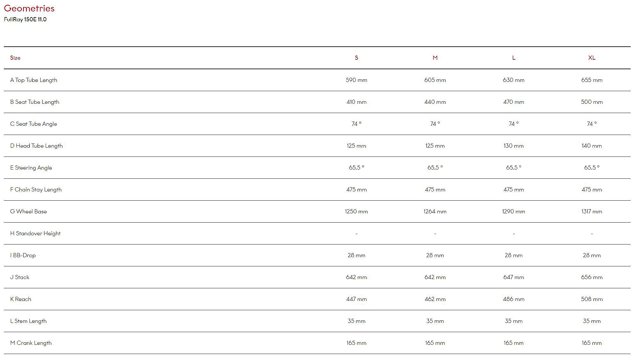644x361 pixels.
Task: Click the M Crank Length row label
Action: (x=31, y=343)
